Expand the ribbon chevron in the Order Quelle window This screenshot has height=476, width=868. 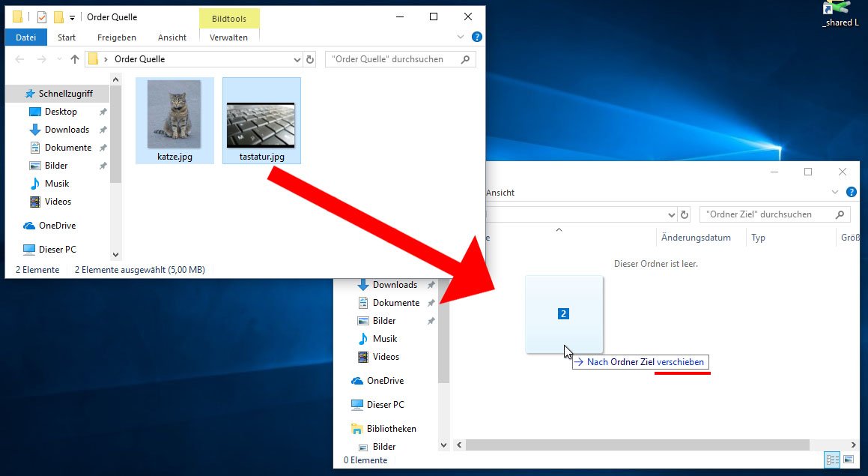(x=461, y=37)
